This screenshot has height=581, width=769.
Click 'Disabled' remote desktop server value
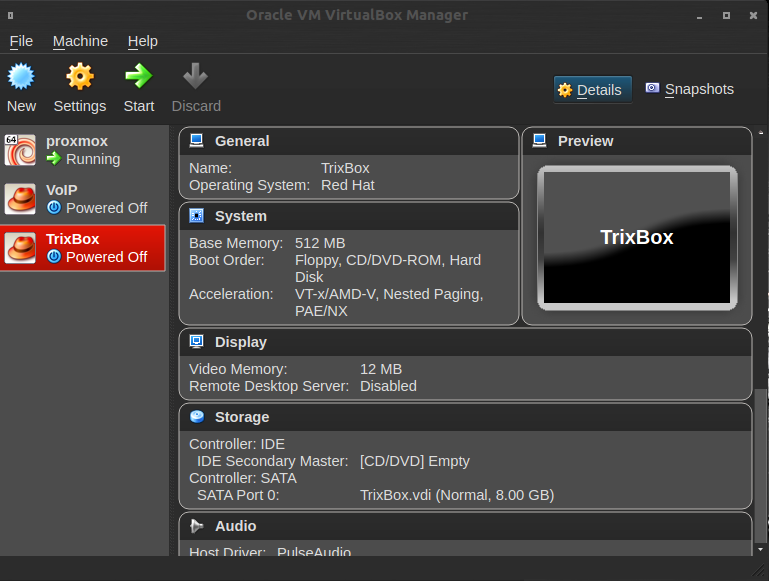pos(388,386)
